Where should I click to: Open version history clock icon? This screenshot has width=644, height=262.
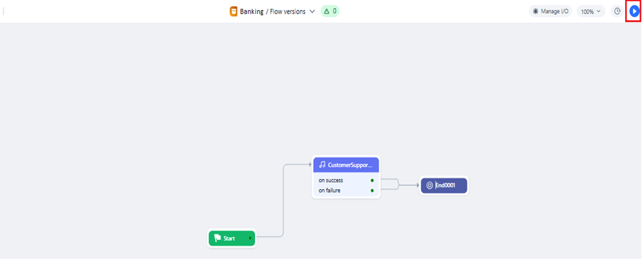coord(617,11)
